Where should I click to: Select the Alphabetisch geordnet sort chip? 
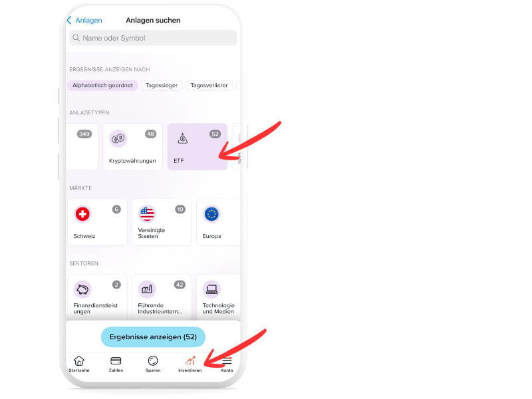pos(102,86)
